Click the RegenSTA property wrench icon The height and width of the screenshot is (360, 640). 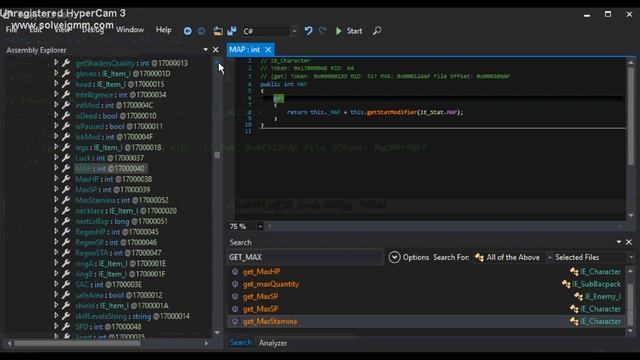66,253
